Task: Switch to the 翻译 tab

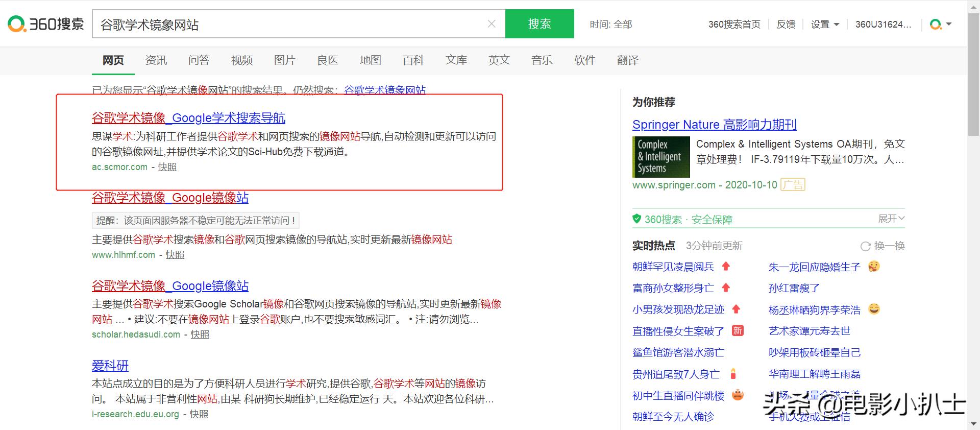Action: click(628, 60)
